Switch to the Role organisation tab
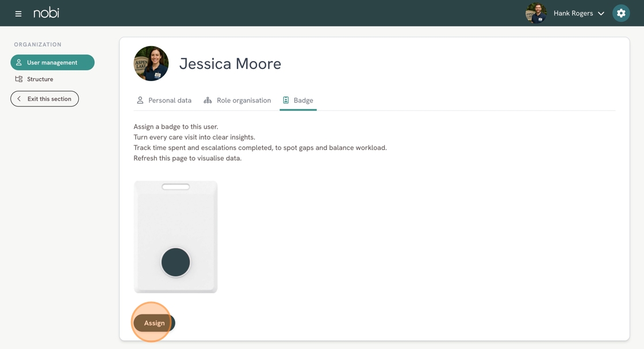 (x=237, y=100)
